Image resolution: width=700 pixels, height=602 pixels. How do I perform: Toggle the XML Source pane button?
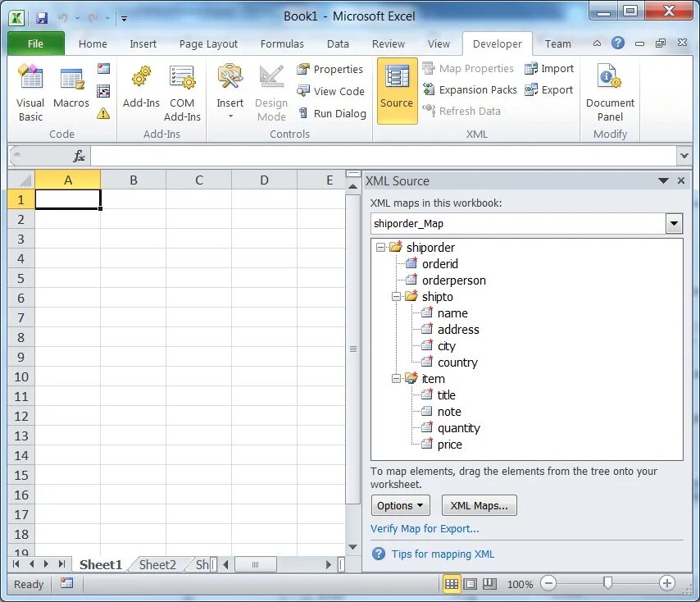397,91
